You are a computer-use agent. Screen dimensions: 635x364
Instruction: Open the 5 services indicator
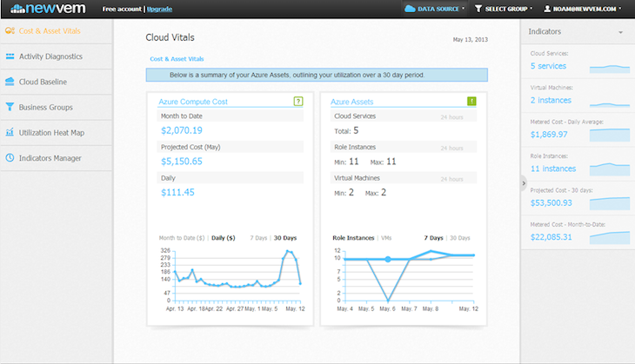tap(548, 66)
